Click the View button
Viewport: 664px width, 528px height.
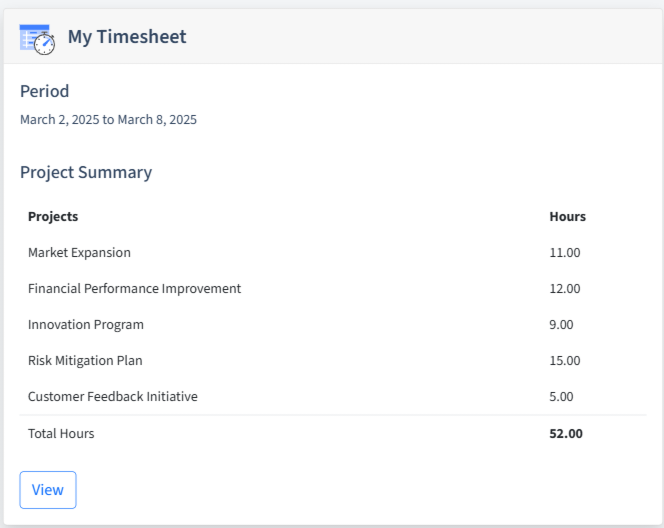pos(48,490)
